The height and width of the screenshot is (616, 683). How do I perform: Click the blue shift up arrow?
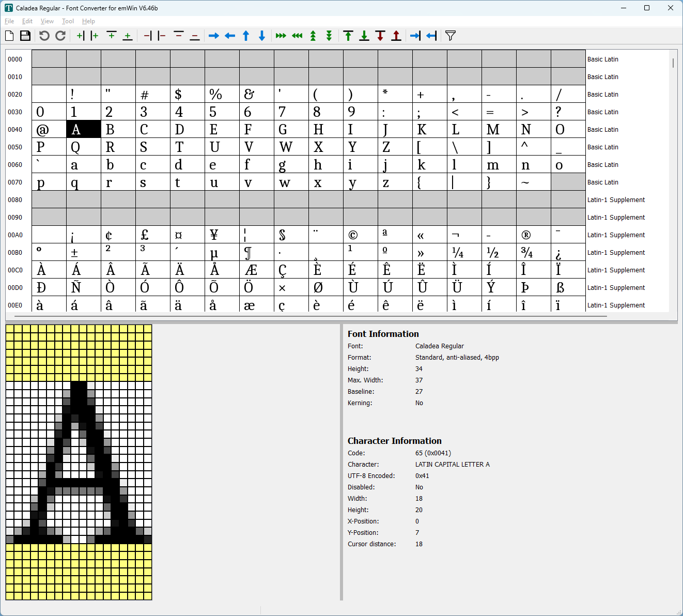[x=246, y=36]
